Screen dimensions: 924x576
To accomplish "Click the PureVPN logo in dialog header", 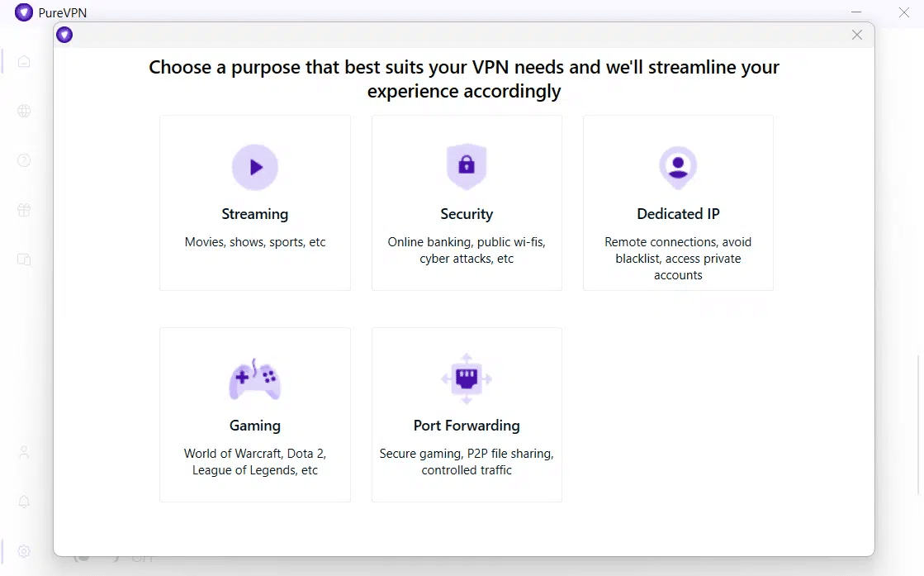I will pos(64,36).
